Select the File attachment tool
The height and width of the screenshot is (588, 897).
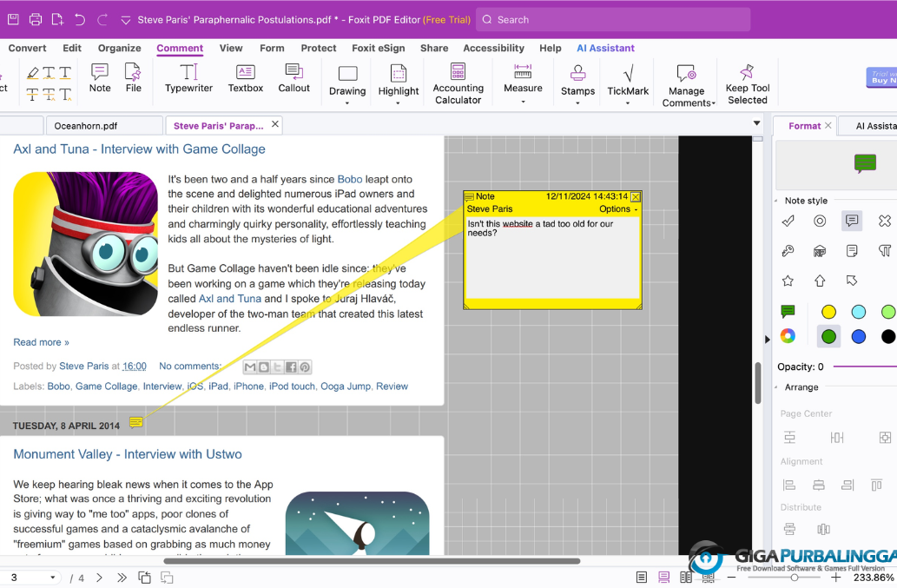coord(134,78)
